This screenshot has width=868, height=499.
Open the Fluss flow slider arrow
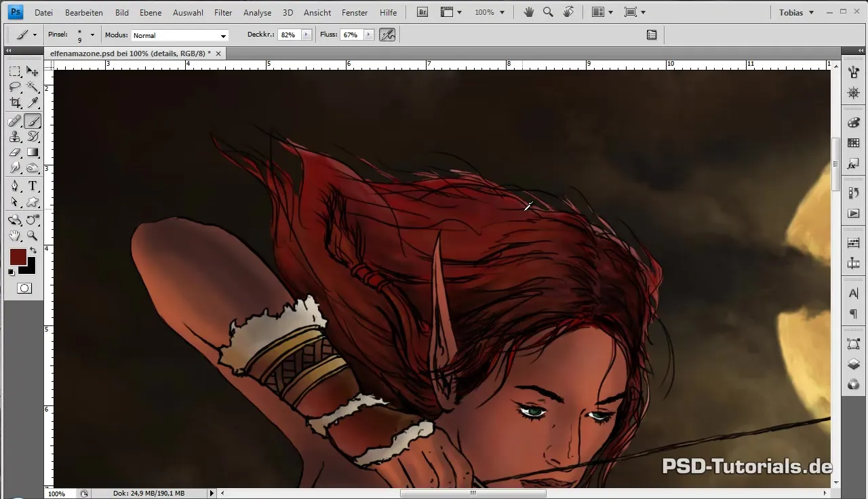pyautogui.click(x=368, y=35)
